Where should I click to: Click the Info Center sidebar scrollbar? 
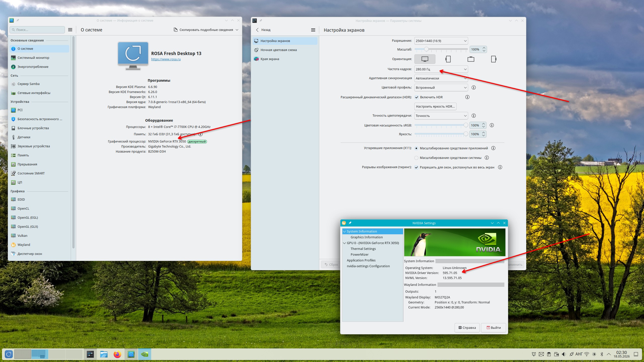pyautogui.click(x=73, y=142)
